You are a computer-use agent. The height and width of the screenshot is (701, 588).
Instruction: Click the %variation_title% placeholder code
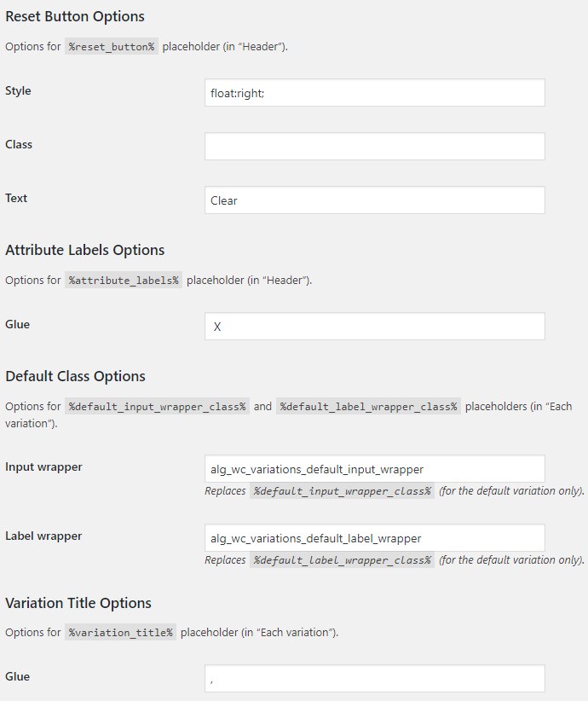120,632
